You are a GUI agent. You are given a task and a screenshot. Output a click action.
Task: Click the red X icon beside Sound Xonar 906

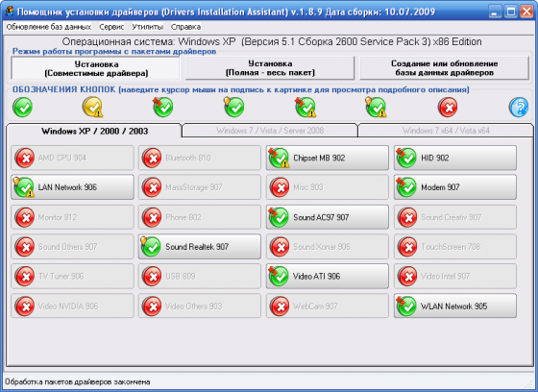click(280, 247)
